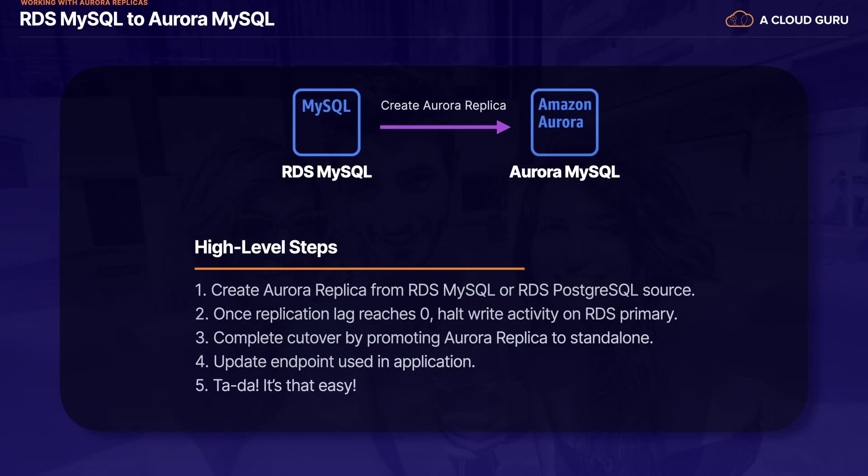
Task: Click the "Working with Aurora Replicas" section header
Action: tap(84, 3)
